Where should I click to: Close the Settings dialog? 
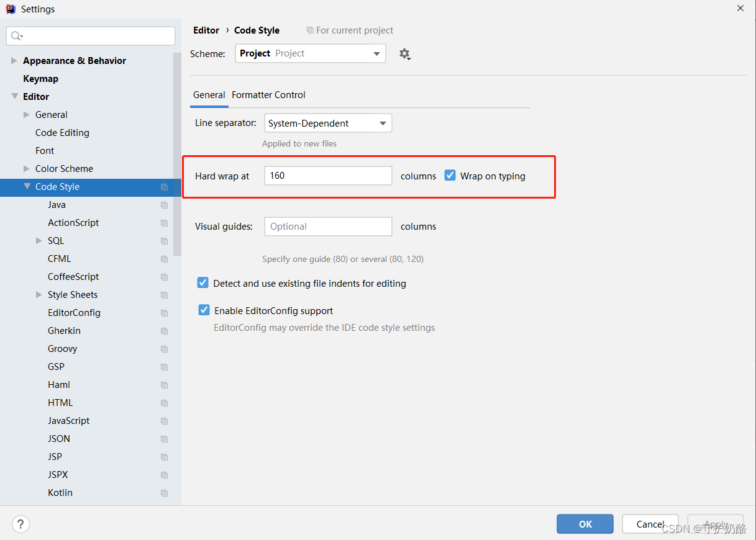coord(740,9)
